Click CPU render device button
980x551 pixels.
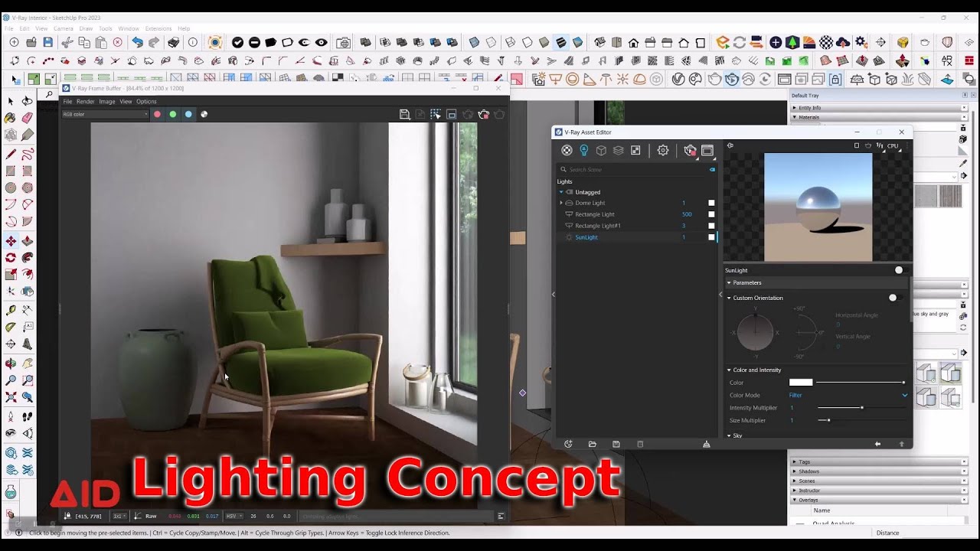coord(893,145)
